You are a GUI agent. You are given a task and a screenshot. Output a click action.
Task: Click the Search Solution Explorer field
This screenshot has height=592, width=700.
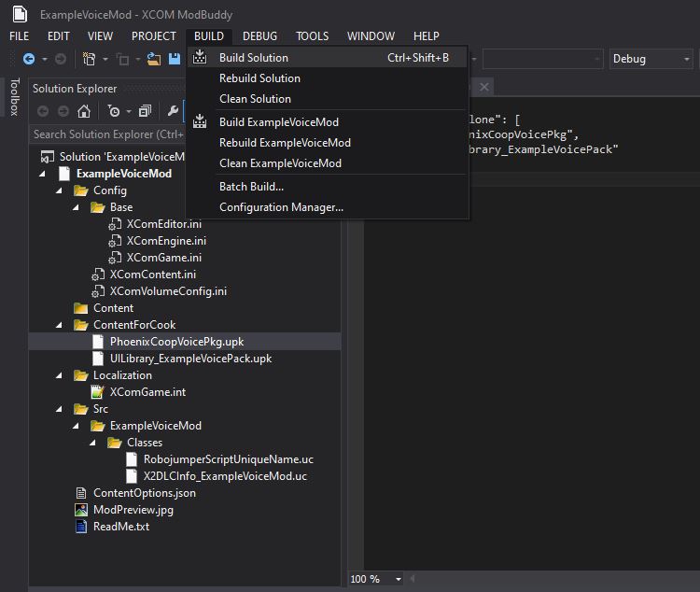point(108,134)
